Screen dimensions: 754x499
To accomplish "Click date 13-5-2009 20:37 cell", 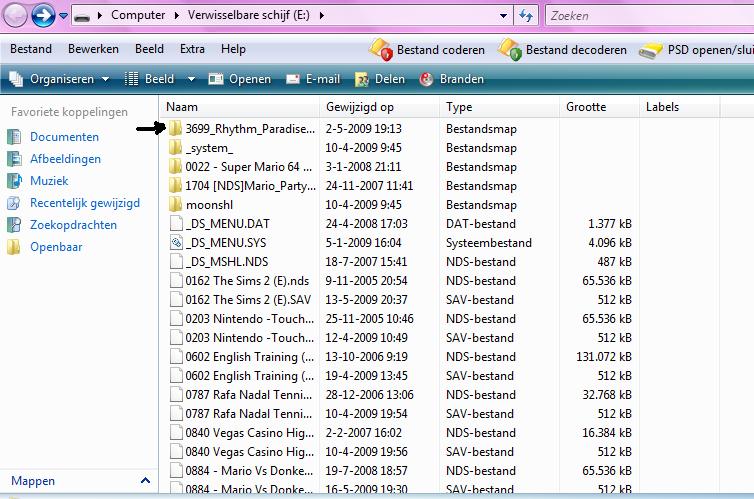I will (366, 300).
